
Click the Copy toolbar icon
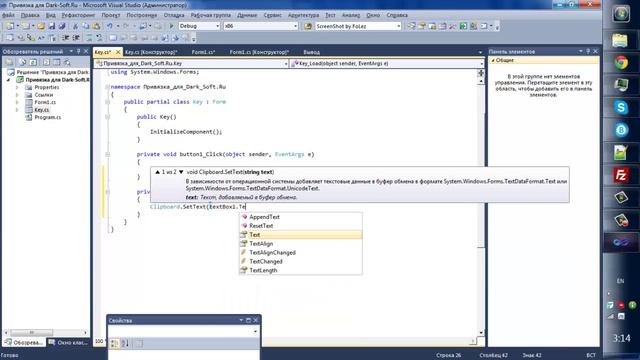click(x=86, y=26)
